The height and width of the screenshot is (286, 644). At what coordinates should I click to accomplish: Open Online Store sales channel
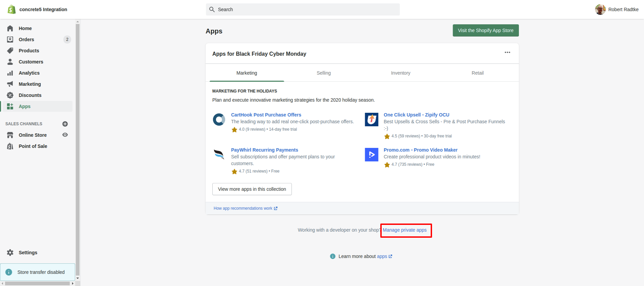click(x=33, y=135)
